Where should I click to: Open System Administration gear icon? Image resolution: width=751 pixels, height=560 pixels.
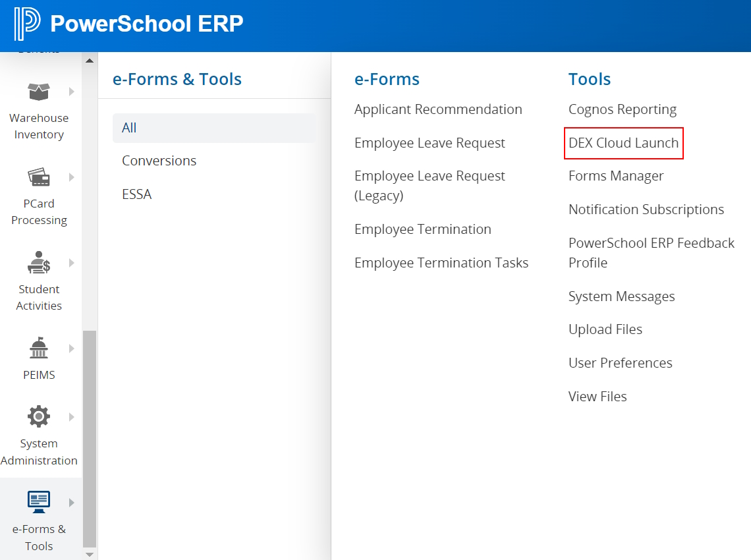pyautogui.click(x=39, y=417)
